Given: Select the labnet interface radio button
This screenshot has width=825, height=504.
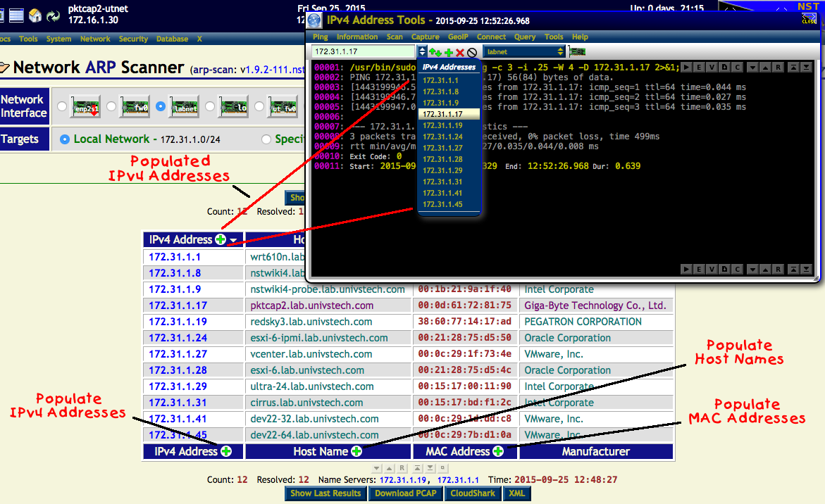Looking at the screenshot, I should (161, 107).
